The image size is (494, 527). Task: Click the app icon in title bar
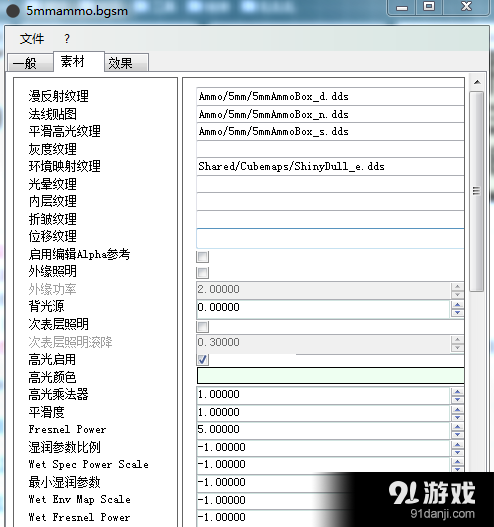pos(13,10)
